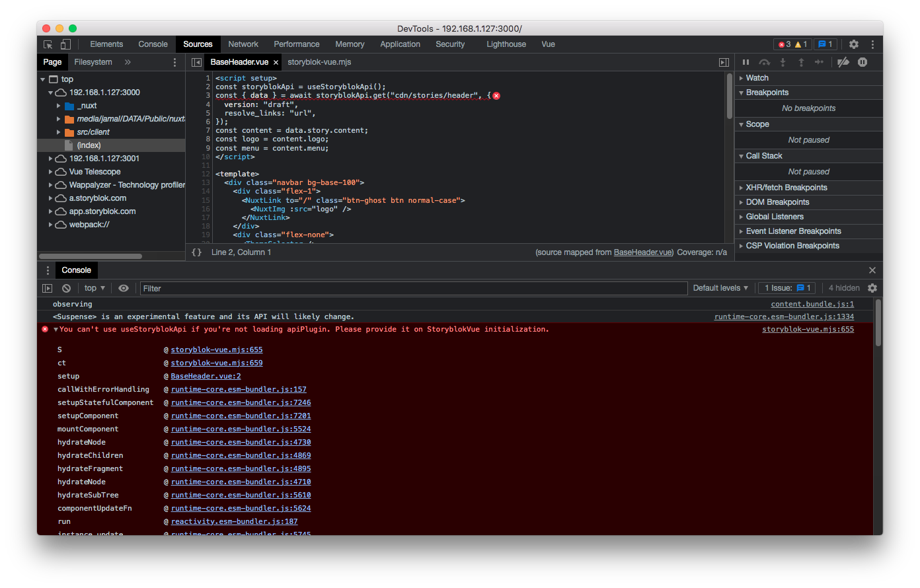920x588 pixels.
Task: Collapse the top frame tree node
Action: 43,79
